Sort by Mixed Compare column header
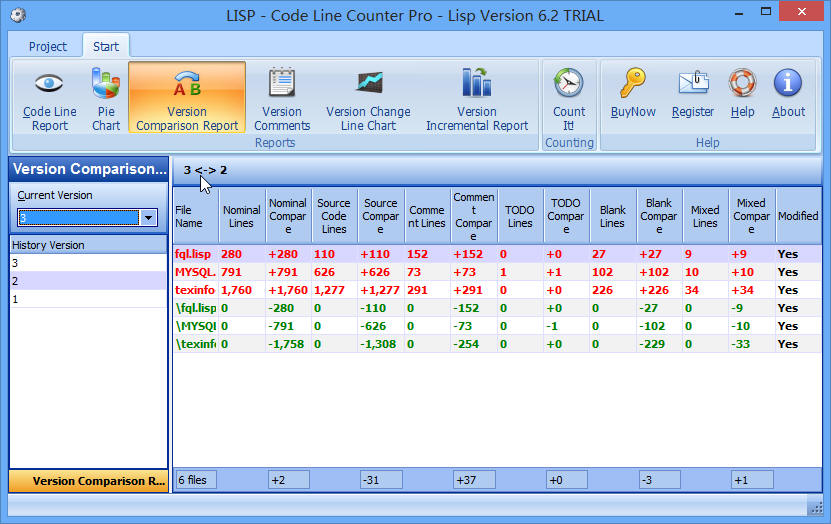Viewport: 831px width, 524px height. pyautogui.click(x=752, y=216)
